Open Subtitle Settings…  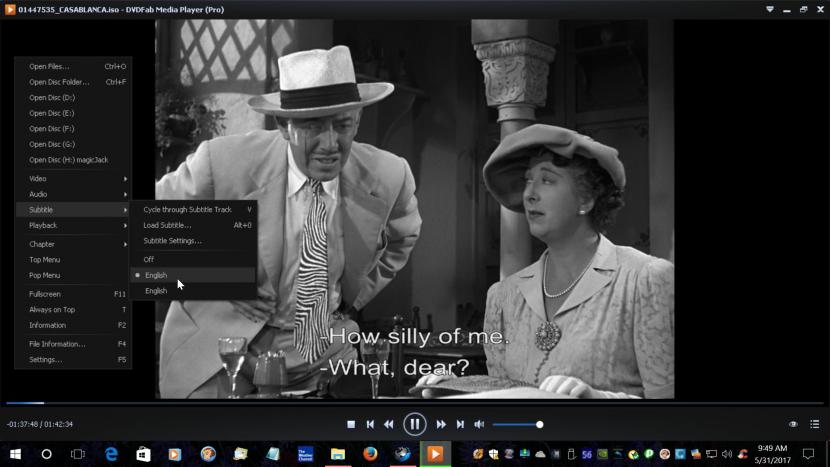(193, 241)
